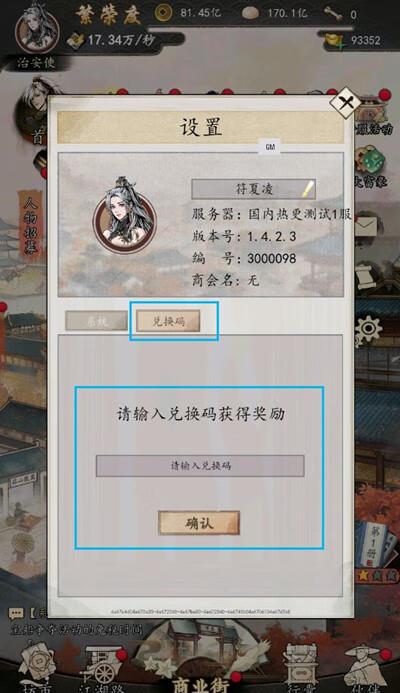Switch to the 兑换码 tab
Image resolution: width=400 pixels, height=693 pixels.
coord(168,321)
